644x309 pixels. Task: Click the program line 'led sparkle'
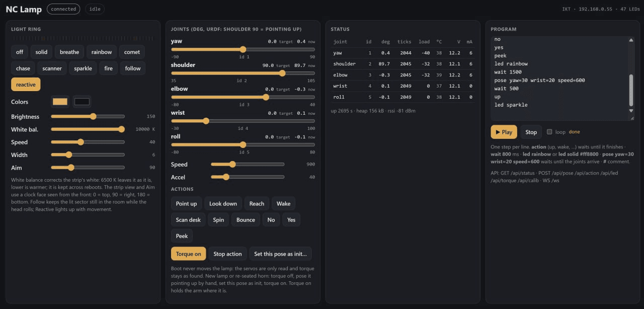pos(511,105)
